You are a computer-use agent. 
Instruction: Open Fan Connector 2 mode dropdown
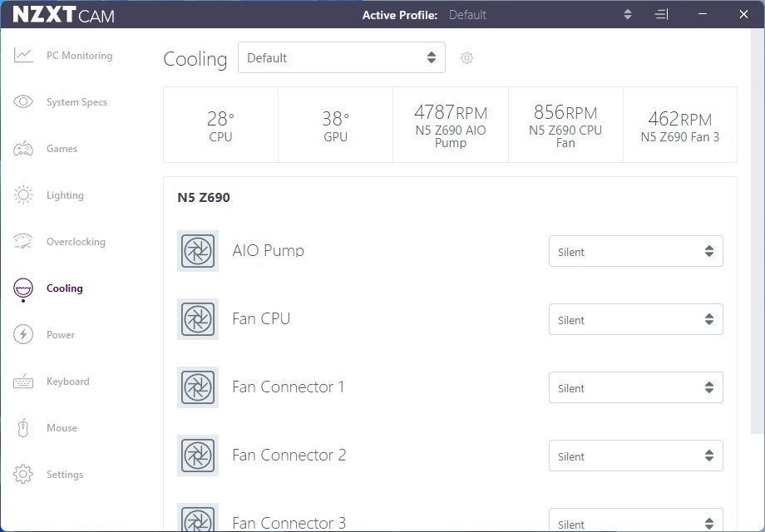click(636, 456)
